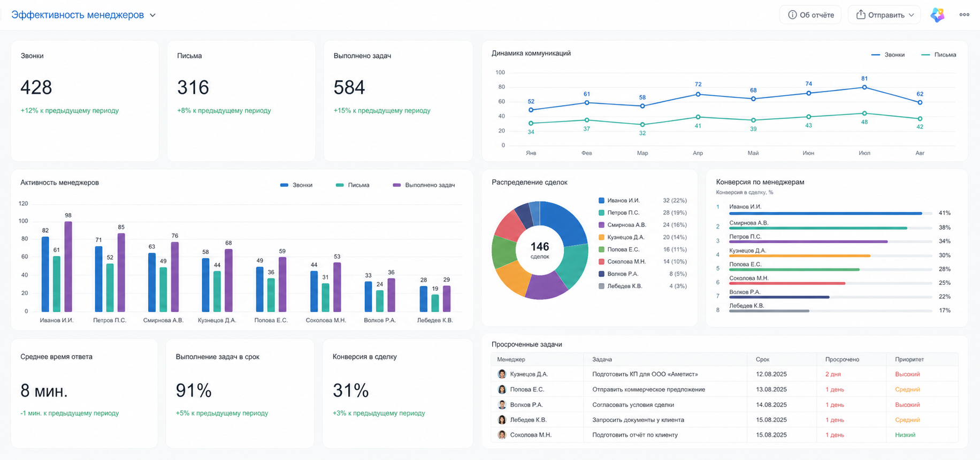The height and width of the screenshot is (460, 980).
Task: Click the 2 дня overdue cell
Action: pos(833,374)
